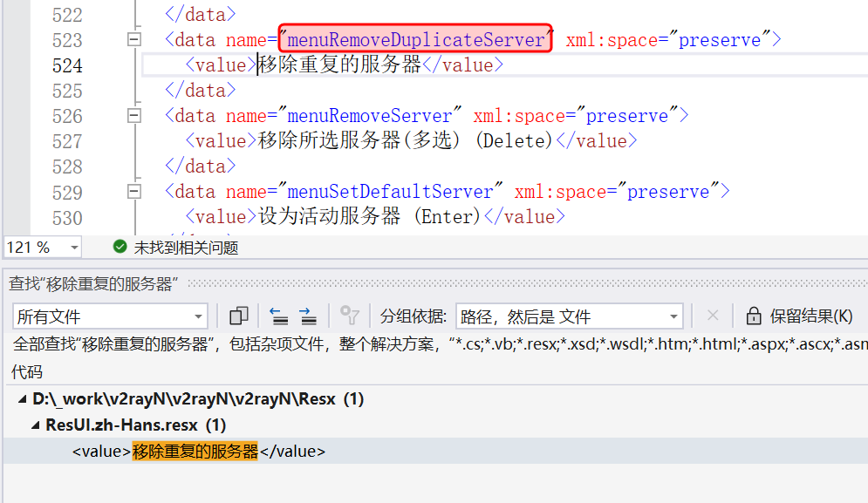This screenshot has height=503, width=868.
Task: Collapse the ResUI.zh-Hans.resx file node
Action: [x=36, y=425]
